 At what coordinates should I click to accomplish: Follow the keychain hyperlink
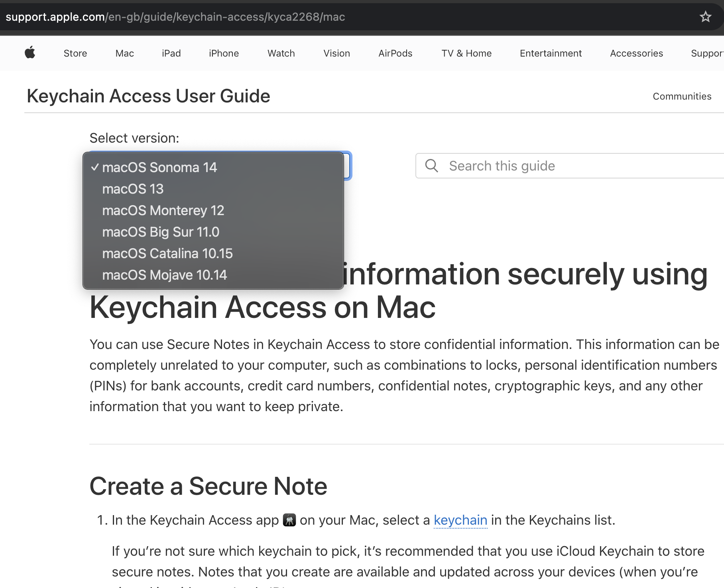click(x=460, y=520)
